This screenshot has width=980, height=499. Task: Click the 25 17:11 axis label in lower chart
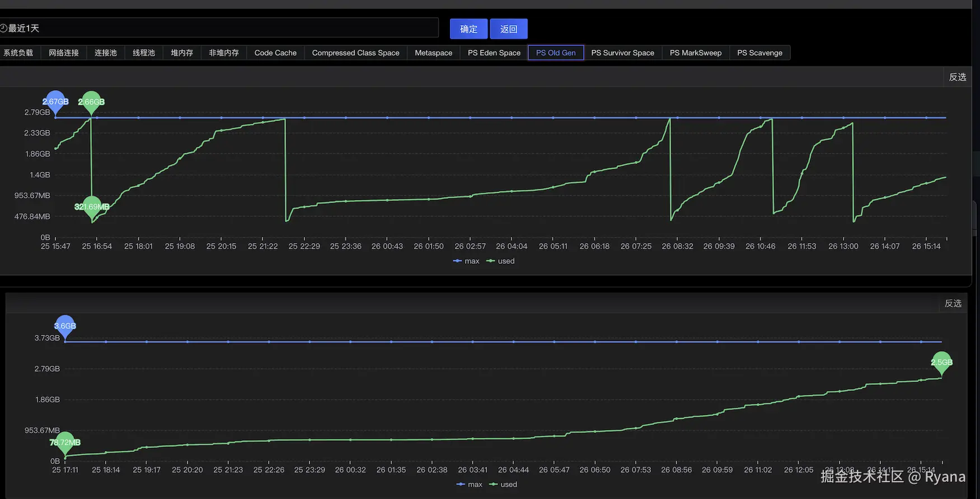tap(65, 470)
